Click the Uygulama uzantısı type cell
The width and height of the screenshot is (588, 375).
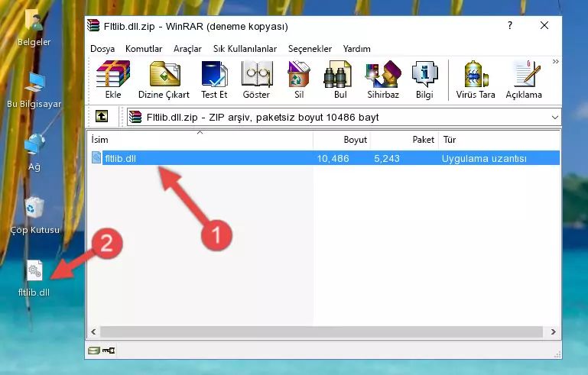click(484, 158)
